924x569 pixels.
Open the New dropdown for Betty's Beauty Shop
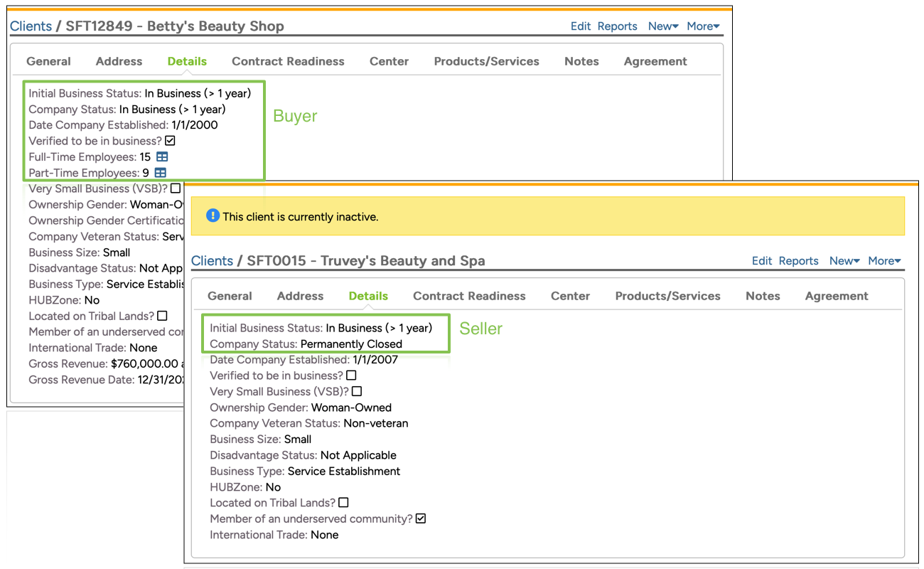click(663, 26)
